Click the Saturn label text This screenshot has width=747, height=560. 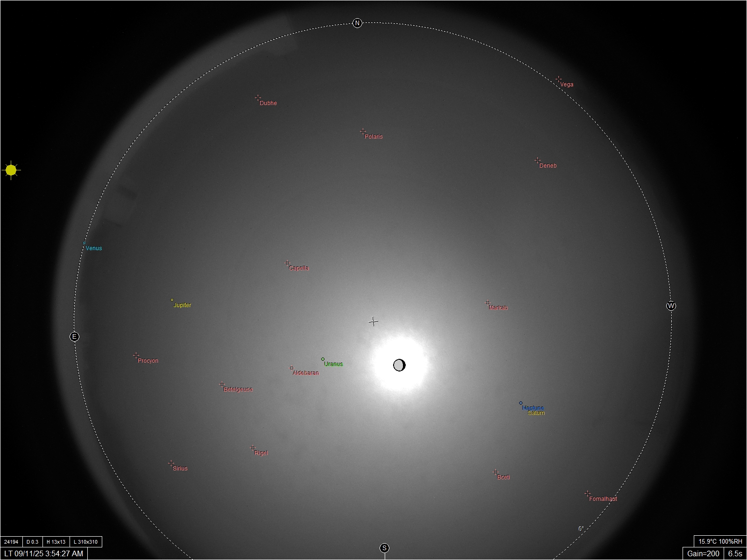point(536,413)
